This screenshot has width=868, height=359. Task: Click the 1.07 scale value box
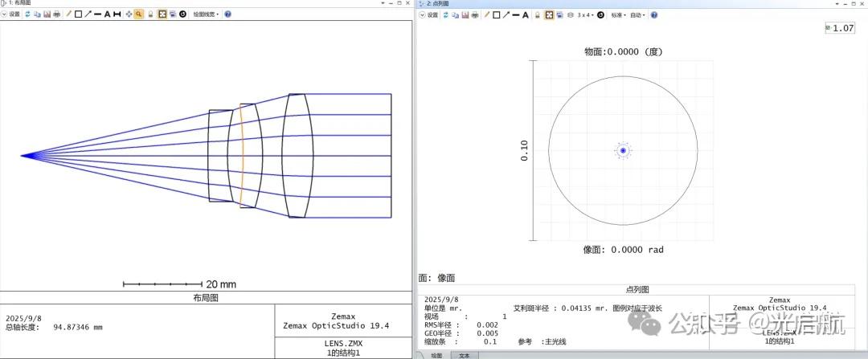point(840,28)
